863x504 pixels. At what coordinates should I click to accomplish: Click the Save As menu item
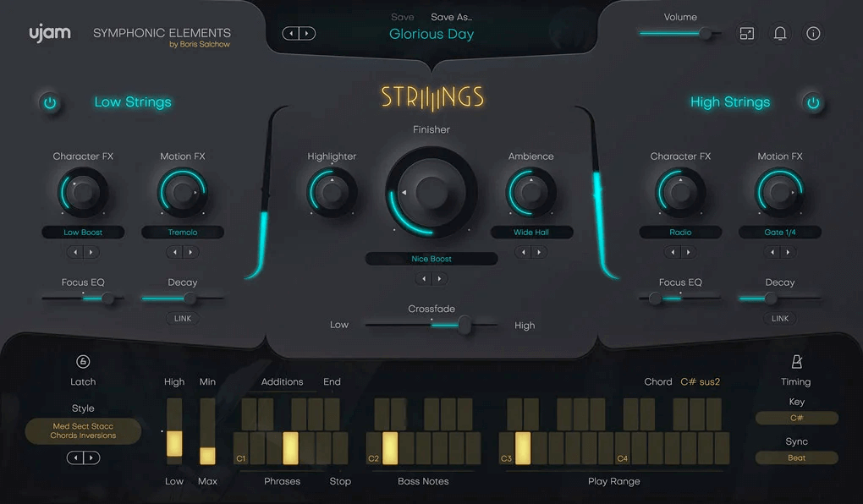point(449,16)
